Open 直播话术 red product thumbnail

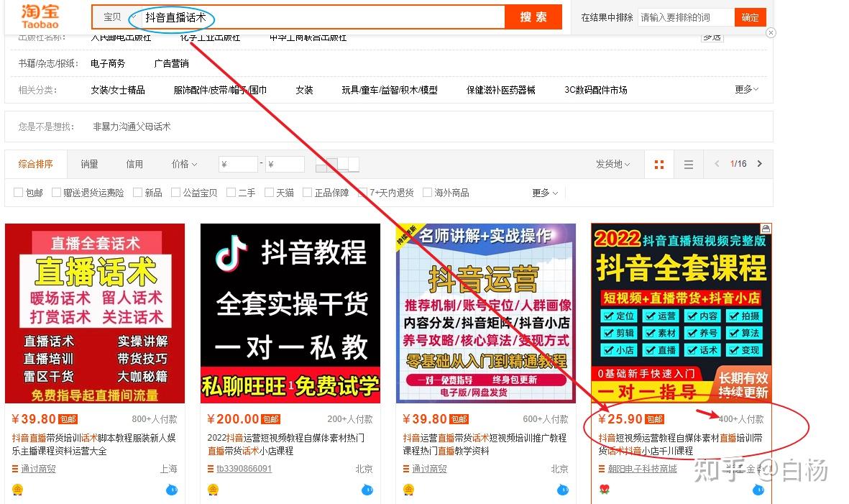[95, 313]
